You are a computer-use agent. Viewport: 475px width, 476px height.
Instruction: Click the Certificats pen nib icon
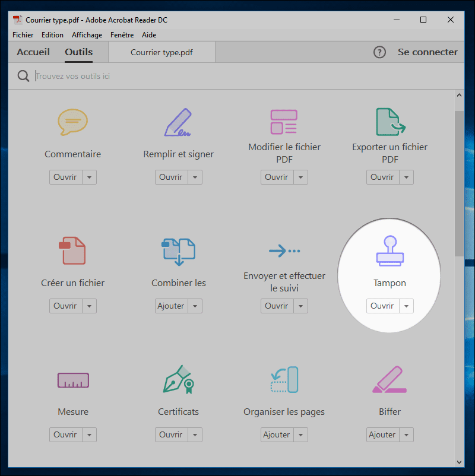click(179, 379)
